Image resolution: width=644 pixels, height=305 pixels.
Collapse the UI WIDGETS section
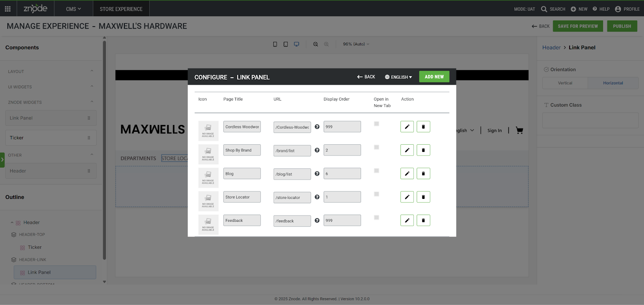pos(92,86)
